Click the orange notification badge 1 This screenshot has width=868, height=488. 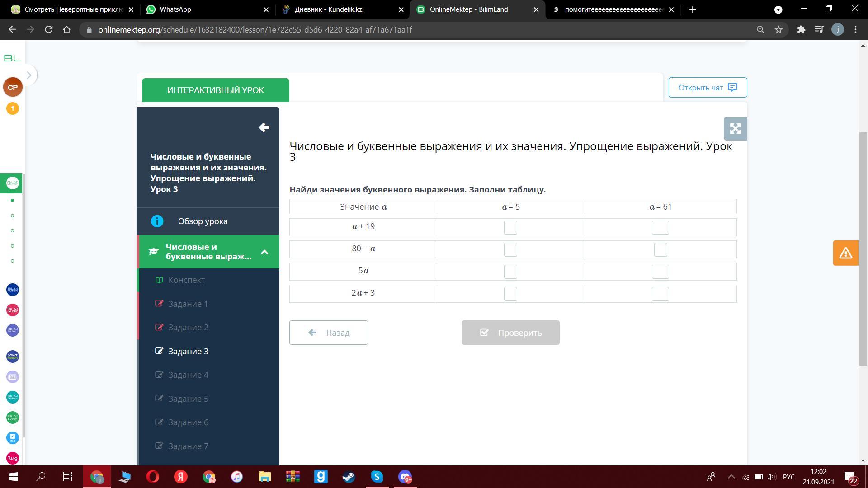point(13,108)
